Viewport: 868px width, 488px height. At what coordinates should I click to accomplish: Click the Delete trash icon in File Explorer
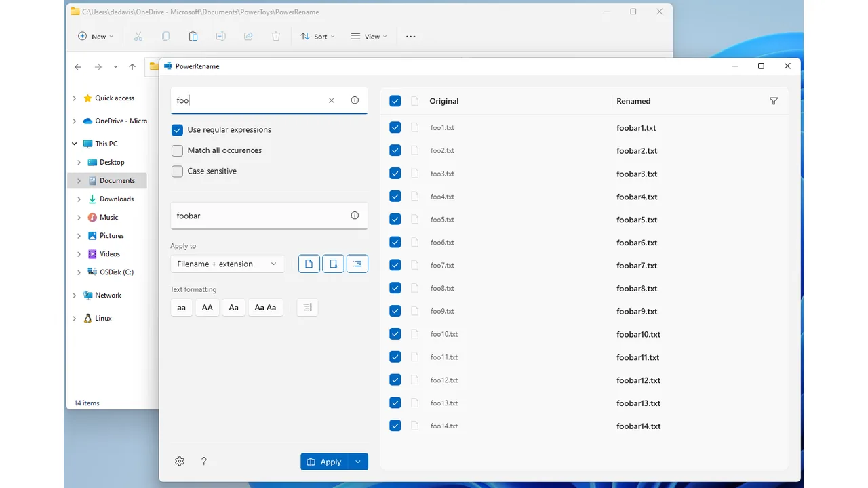tap(276, 37)
